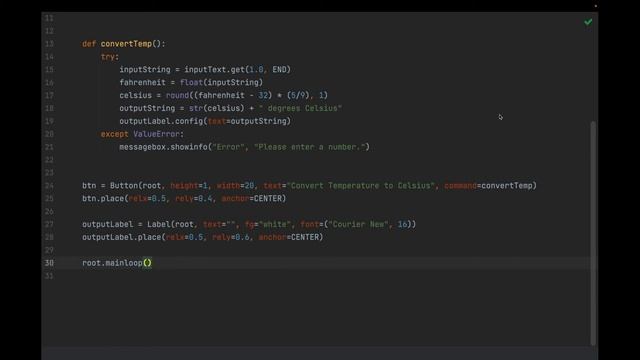Click the round function call on line 17

tap(177, 96)
